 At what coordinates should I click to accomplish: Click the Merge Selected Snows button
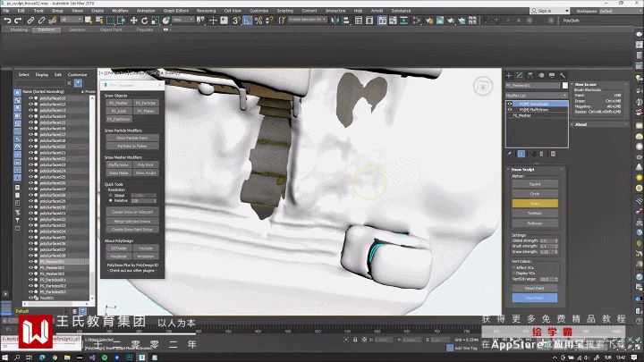132,222
